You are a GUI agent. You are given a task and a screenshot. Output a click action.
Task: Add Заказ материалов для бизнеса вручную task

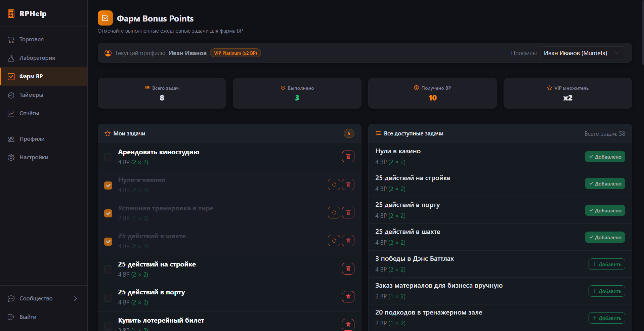[607, 291]
